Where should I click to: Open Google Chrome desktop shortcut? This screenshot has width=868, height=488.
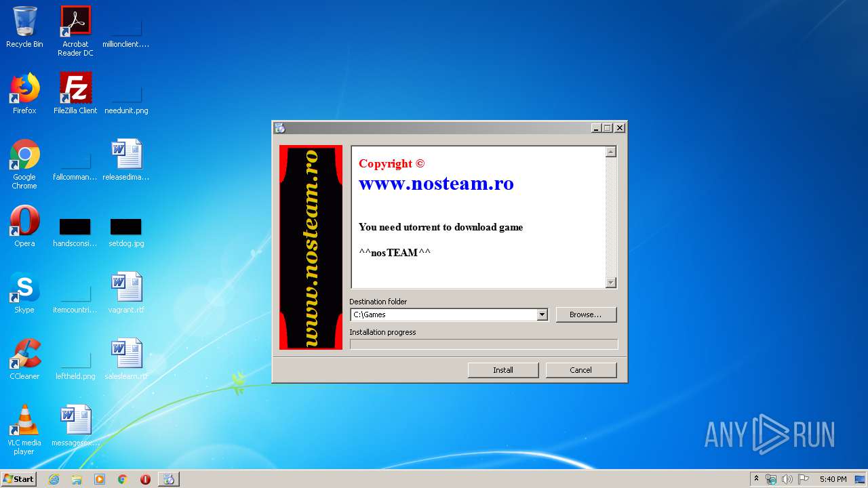[x=24, y=164]
